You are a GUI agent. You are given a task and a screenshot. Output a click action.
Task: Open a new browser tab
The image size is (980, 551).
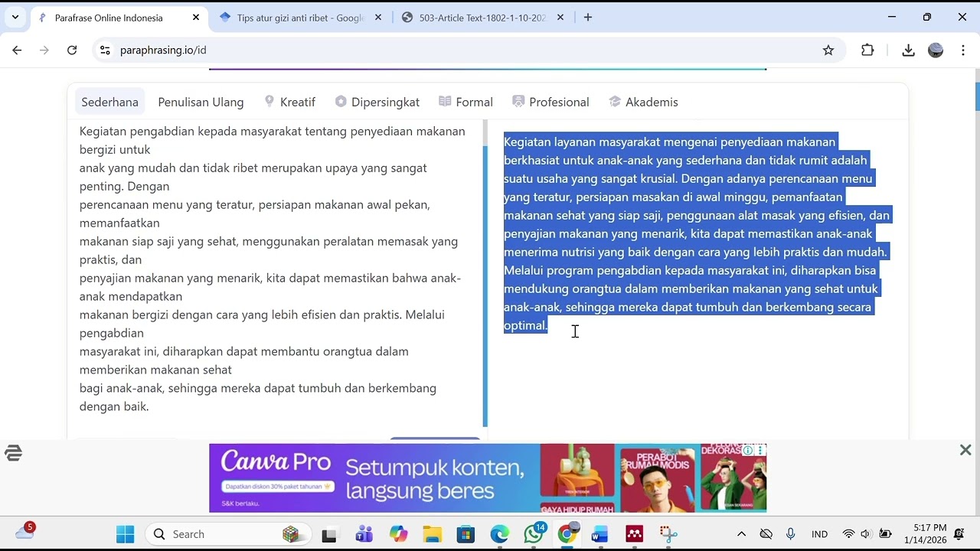[x=588, y=18]
